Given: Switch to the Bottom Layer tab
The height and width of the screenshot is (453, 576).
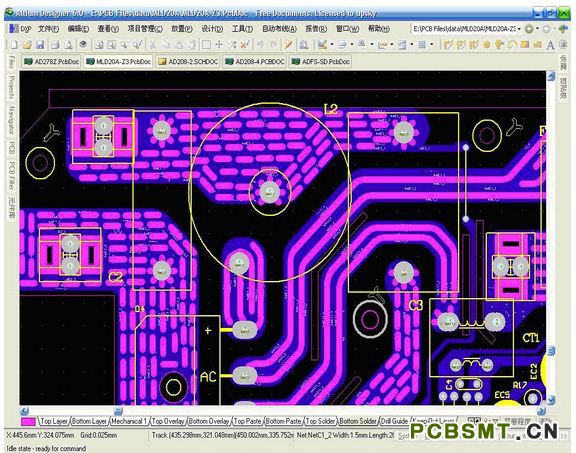Looking at the screenshot, I should [89, 421].
